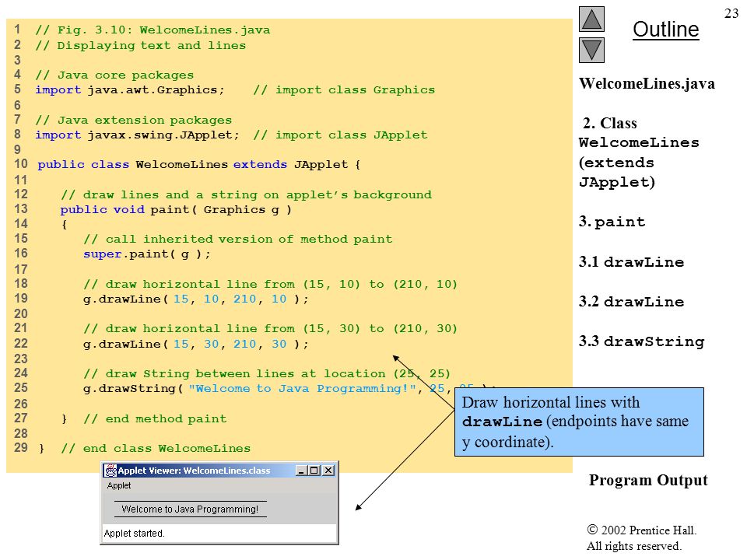Click the '2. Class' outline entry
Image resolution: width=747 pixels, height=560 pixels.
610,124
